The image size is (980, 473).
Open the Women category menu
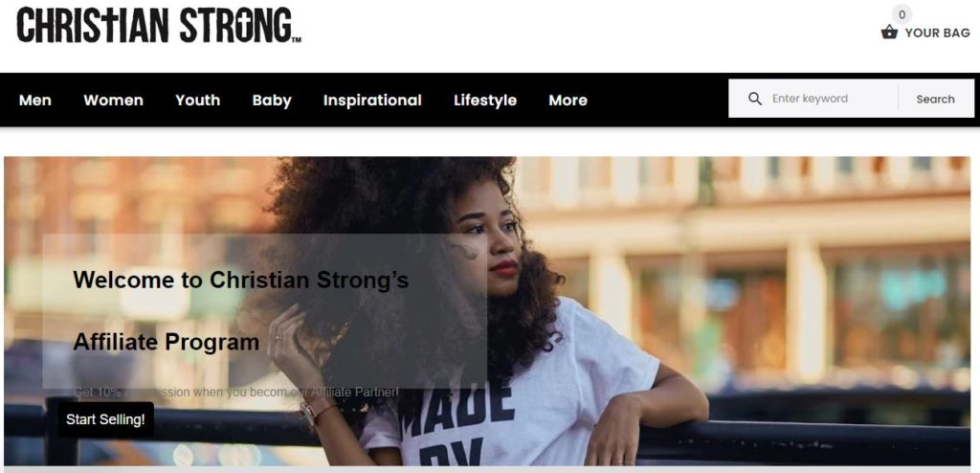pyautogui.click(x=113, y=101)
